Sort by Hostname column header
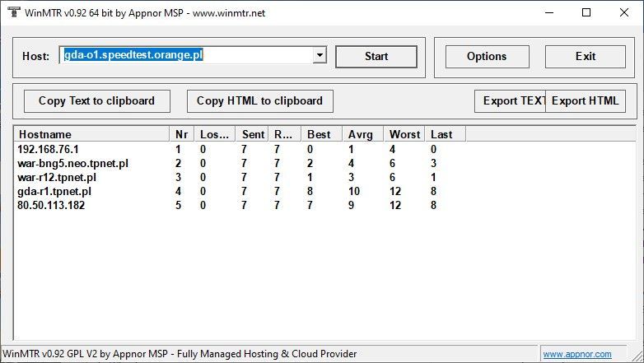This screenshot has width=644, height=363. coord(91,134)
